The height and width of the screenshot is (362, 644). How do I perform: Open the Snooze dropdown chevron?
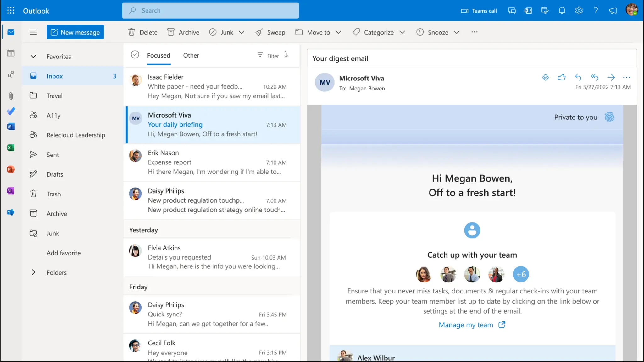(x=457, y=32)
